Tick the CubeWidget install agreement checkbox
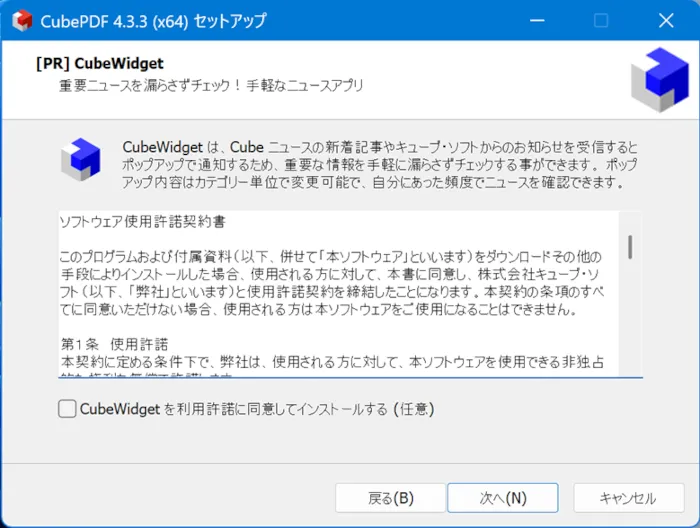The width and height of the screenshot is (700, 528). pos(67,408)
